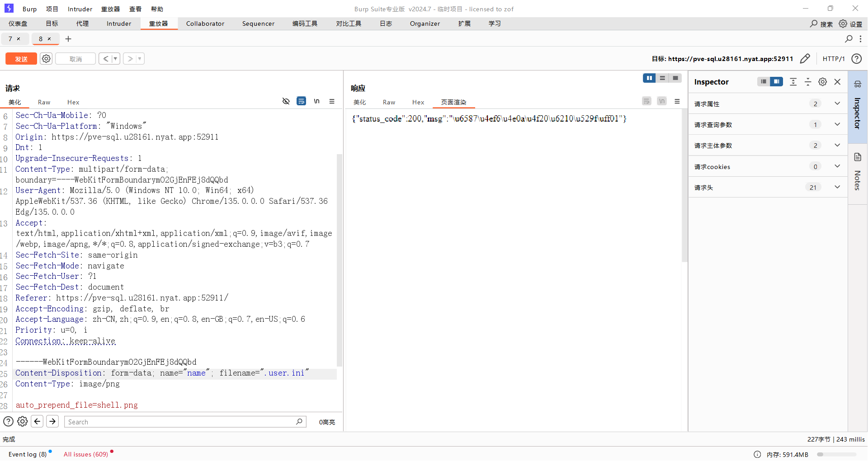Open response panel hamburger menu
The image size is (868, 461).
pos(677,101)
